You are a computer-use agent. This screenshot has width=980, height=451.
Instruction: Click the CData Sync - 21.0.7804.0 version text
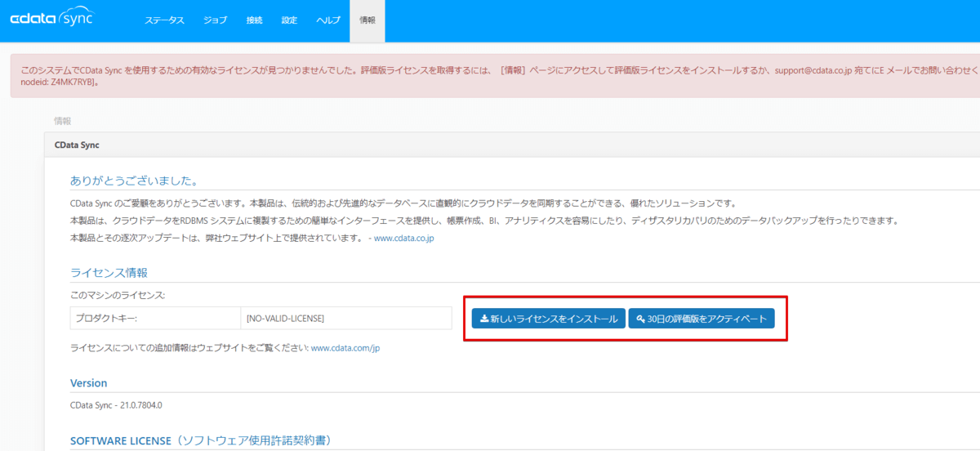pos(116,404)
